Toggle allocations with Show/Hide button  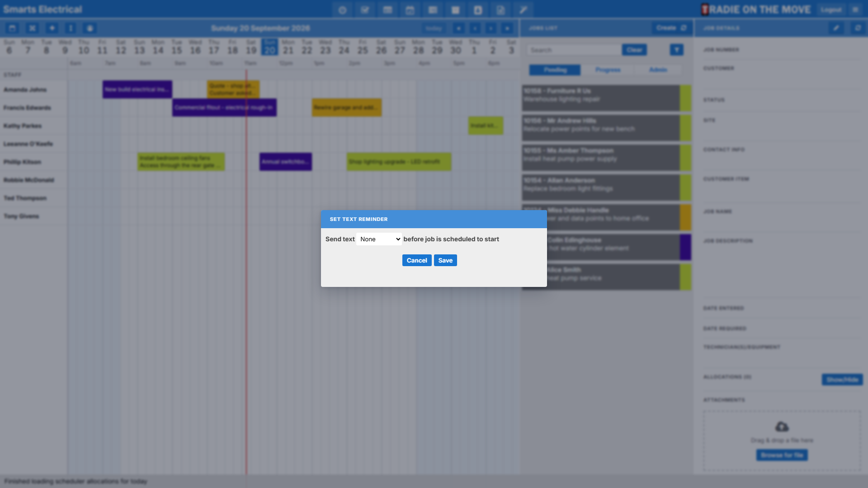click(842, 380)
